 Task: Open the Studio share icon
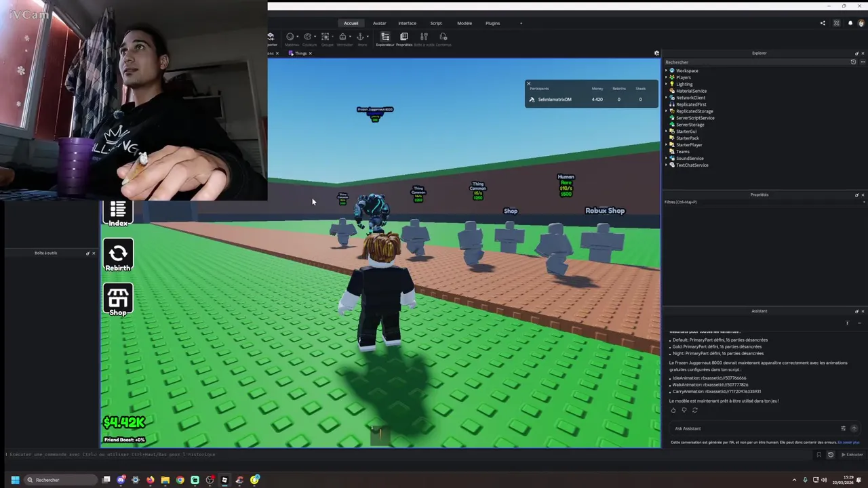823,23
